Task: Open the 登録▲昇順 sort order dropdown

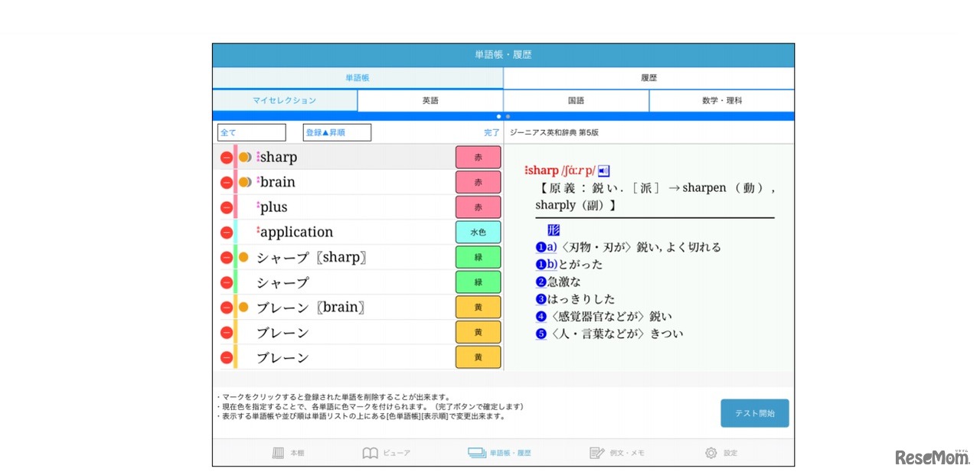Action: [x=337, y=132]
